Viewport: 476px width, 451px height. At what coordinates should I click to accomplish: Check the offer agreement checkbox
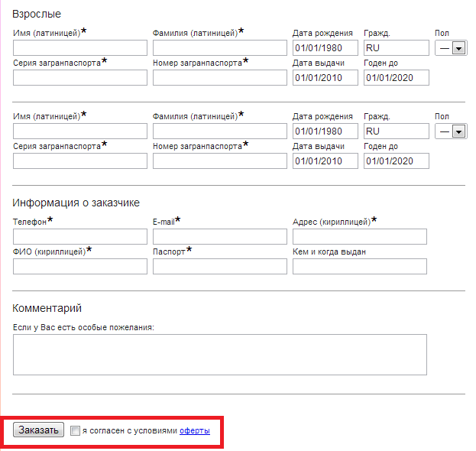coord(75,430)
